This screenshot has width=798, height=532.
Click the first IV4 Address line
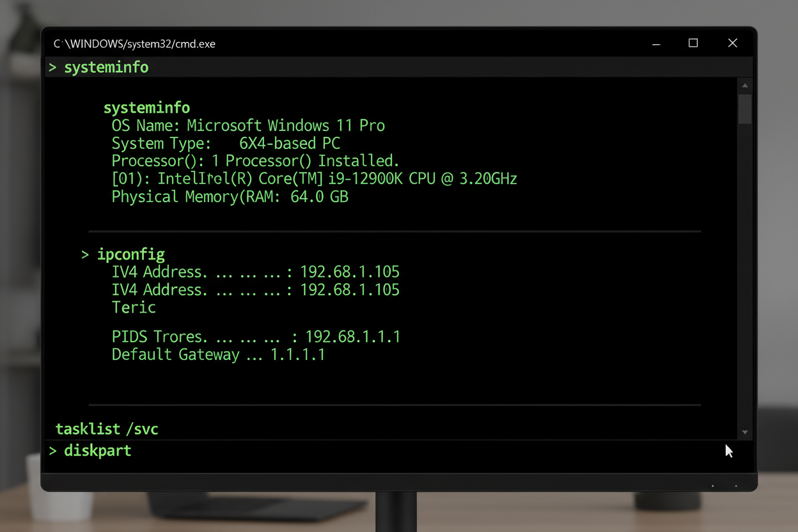click(255, 272)
